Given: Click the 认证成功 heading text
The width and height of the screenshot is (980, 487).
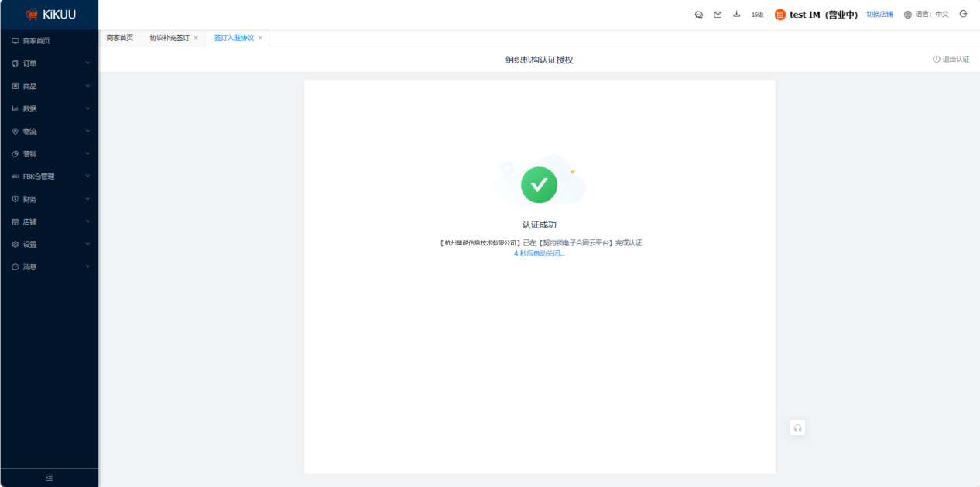Looking at the screenshot, I should 540,225.
